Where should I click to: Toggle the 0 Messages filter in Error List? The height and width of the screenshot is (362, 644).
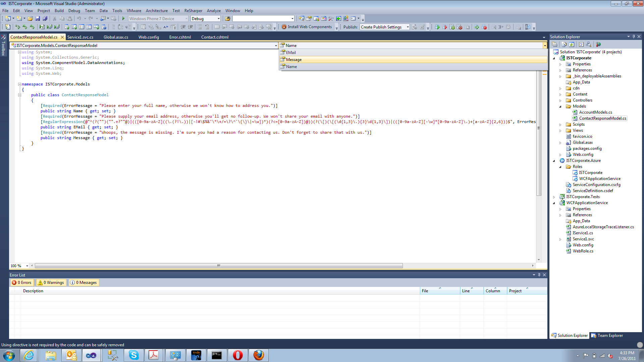84,282
